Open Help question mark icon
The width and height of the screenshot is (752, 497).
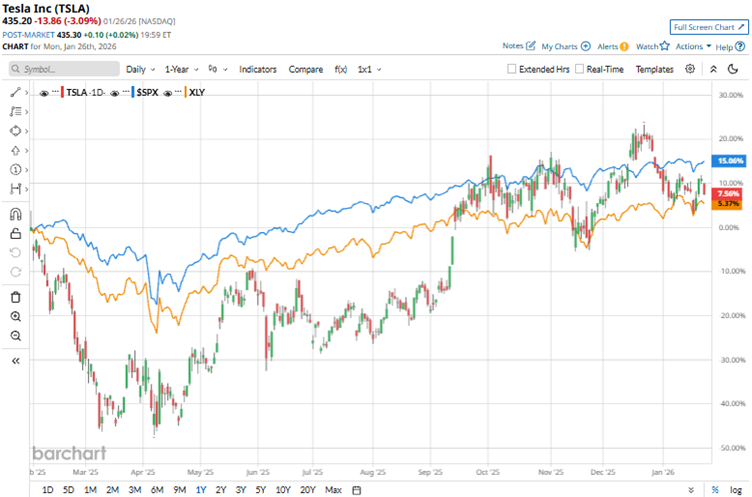tap(740, 47)
